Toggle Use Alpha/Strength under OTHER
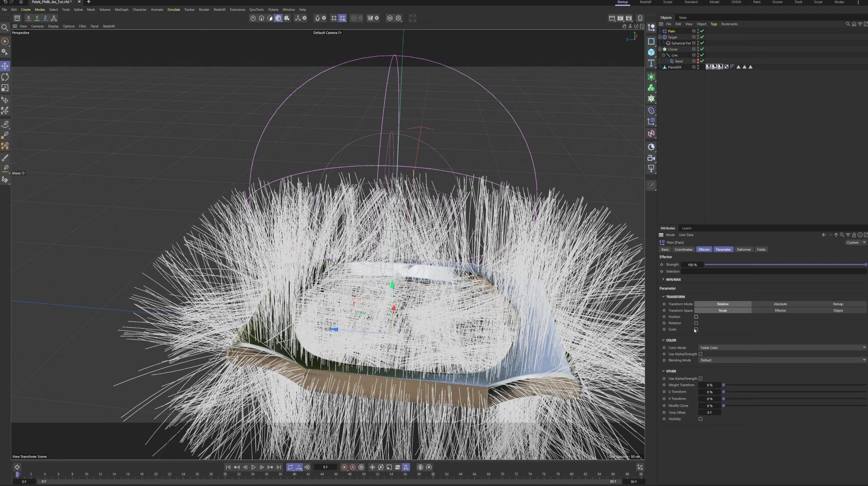The width and height of the screenshot is (868, 486). (700, 378)
